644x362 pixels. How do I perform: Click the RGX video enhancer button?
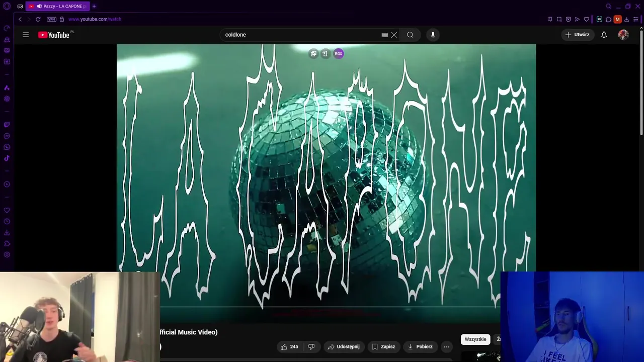(x=339, y=53)
